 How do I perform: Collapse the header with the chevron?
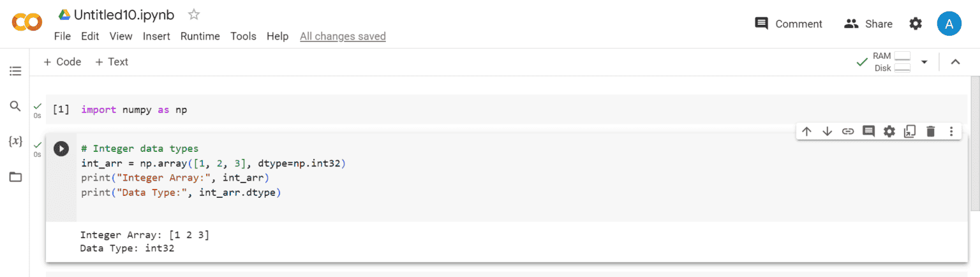pyautogui.click(x=955, y=62)
